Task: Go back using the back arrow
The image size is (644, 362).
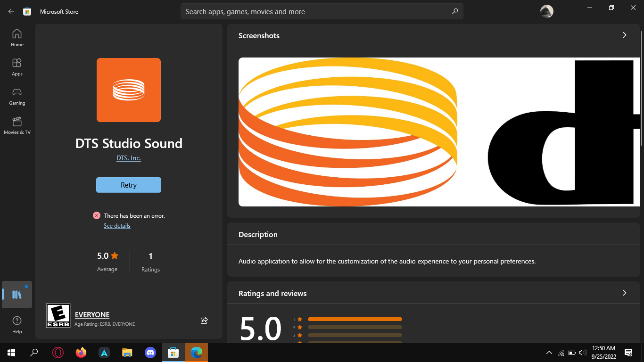Action: click(x=11, y=11)
